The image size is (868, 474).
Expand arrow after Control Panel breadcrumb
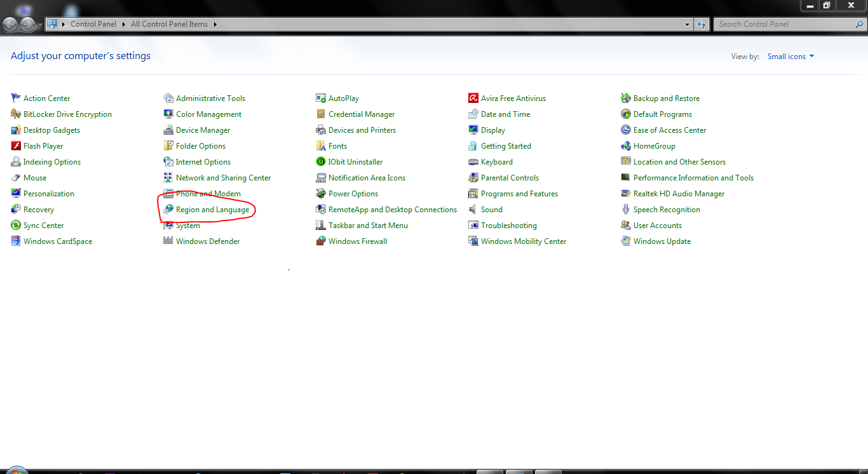123,24
